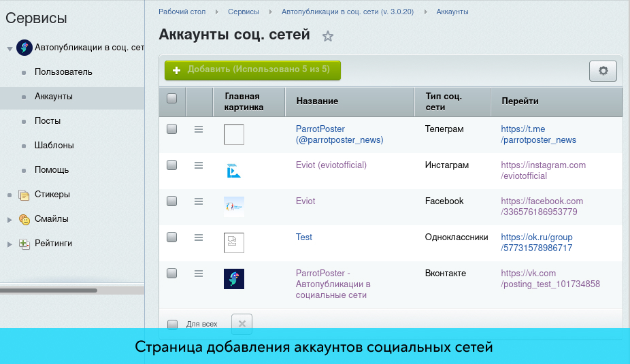630x364 pixels.
Task: Open Посты in the sidebar menu
Action: (x=48, y=121)
